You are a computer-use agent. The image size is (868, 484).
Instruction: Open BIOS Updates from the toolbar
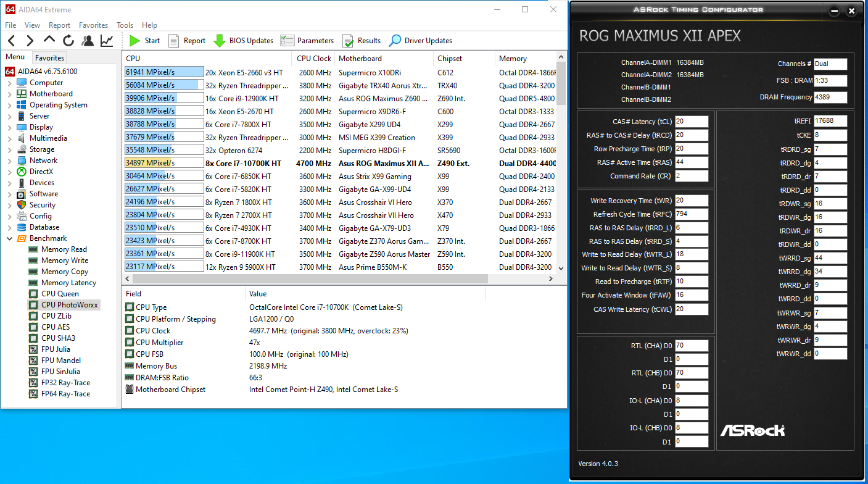(x=243, y=41)
